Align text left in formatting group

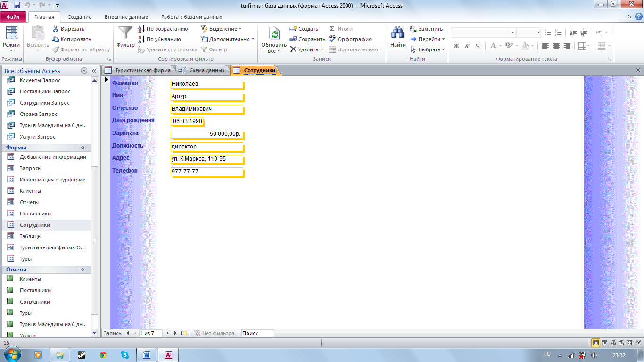click(545, 46)
